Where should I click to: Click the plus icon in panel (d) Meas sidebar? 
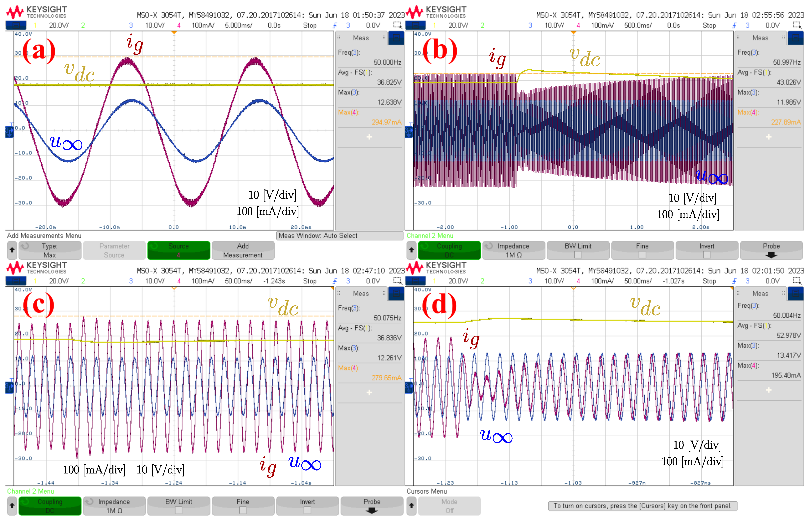click(768, 390)
